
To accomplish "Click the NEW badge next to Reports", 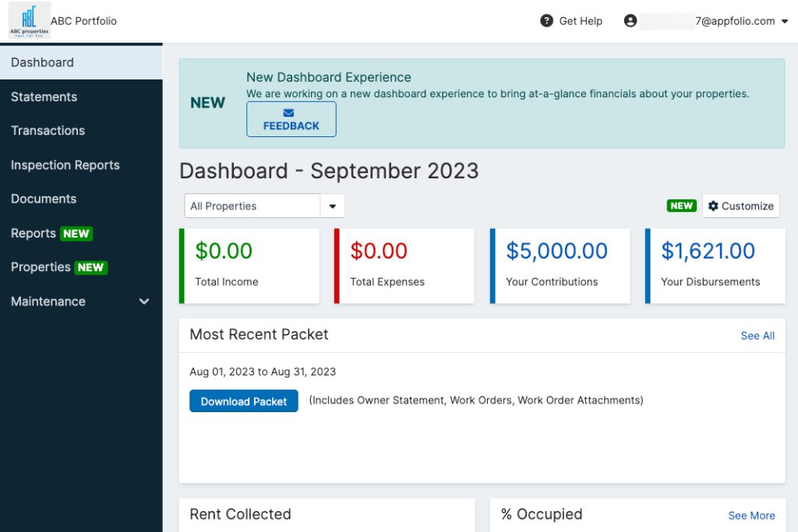I will 76,234.
